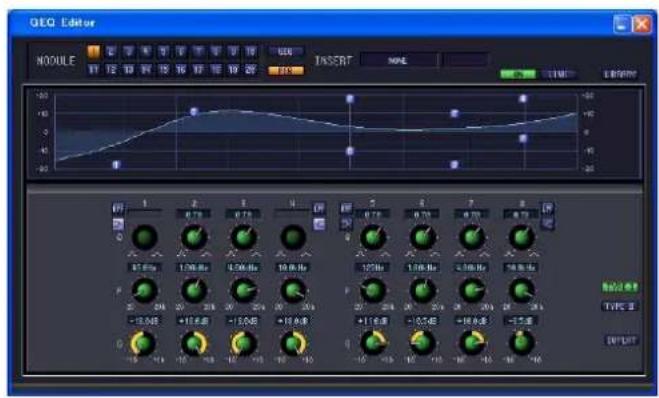Toggle band 4 high shelf button
Image resolution: width=659 pixels, height=398 pixels.
click(319, 224)
